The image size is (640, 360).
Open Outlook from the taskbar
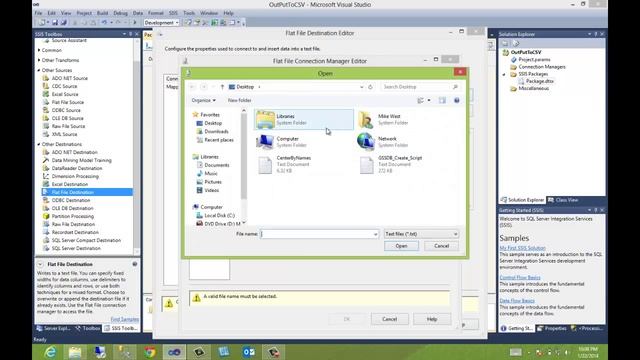[x=249, y=352]
